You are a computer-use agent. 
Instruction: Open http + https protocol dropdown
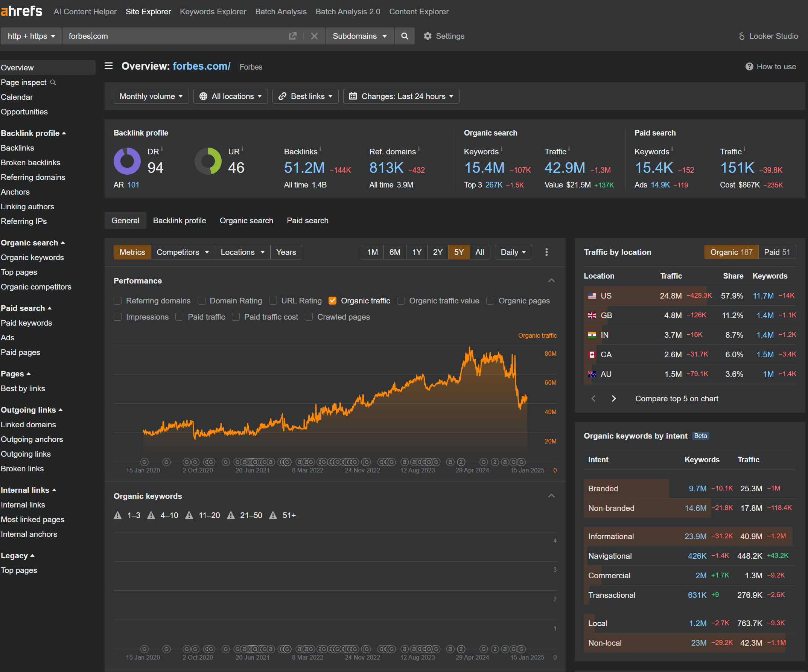tap(31, 36)
